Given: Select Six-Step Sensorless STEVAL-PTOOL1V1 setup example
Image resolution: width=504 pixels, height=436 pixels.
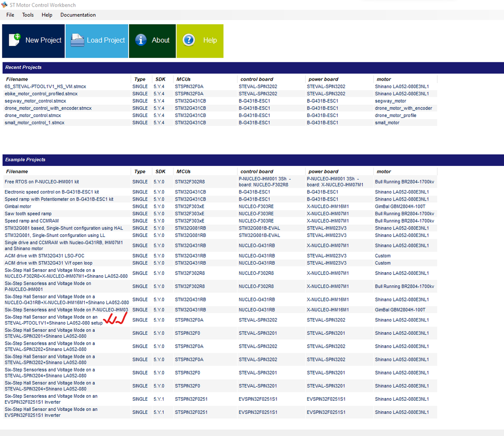Looking at the screenshot, I should [x=53, y=320].
